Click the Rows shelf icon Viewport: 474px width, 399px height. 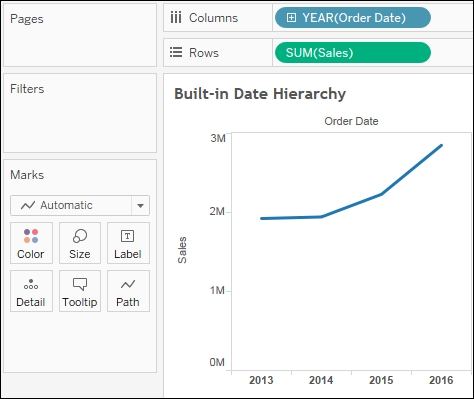point(176,53)
